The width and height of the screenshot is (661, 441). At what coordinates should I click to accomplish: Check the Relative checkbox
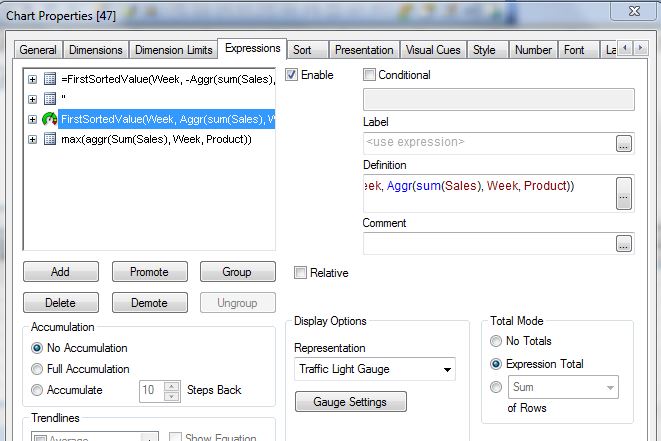pos(300,272)
